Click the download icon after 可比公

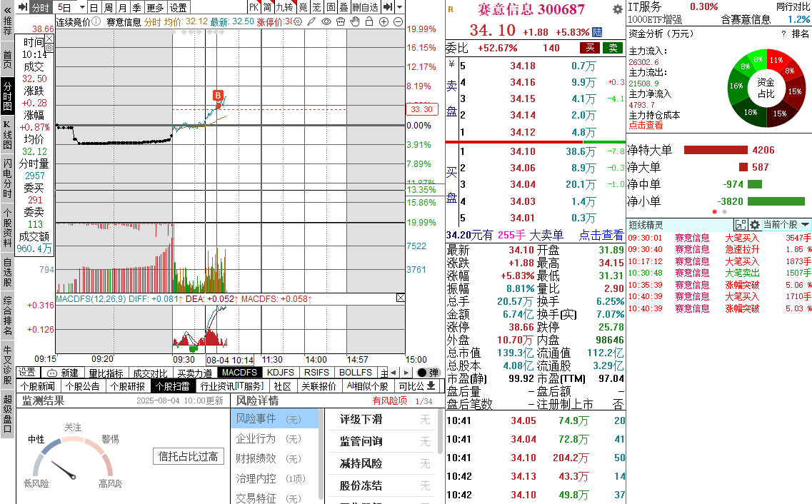(x=431, y=386)
